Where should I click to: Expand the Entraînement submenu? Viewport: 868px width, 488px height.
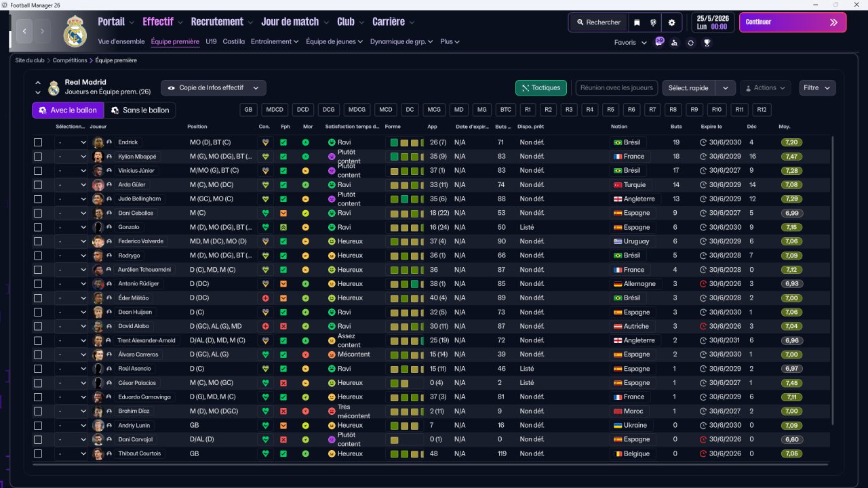[x=275, y=41]
